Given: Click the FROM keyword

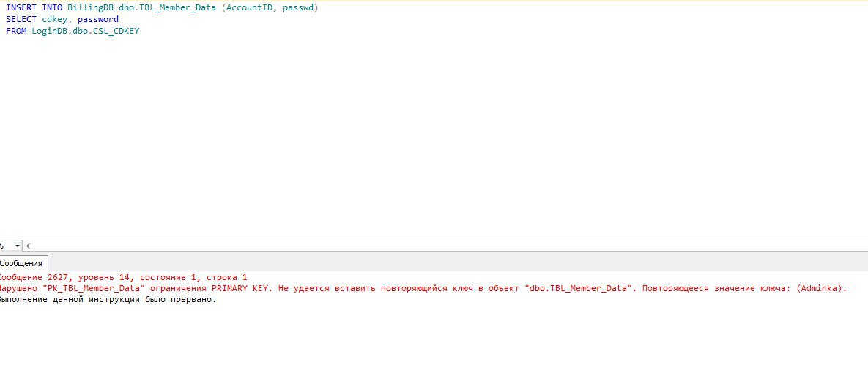Looking at the screenshot, I should click(x=16, y=31).
